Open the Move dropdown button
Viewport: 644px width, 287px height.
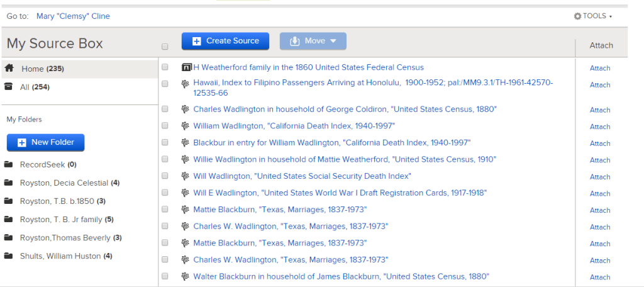(x=313, y=41)
